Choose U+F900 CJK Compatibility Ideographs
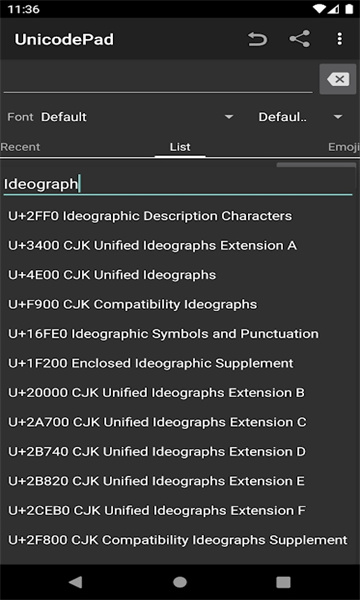The height and width of the screenshot is (600, 360). [x=133, y=304]
